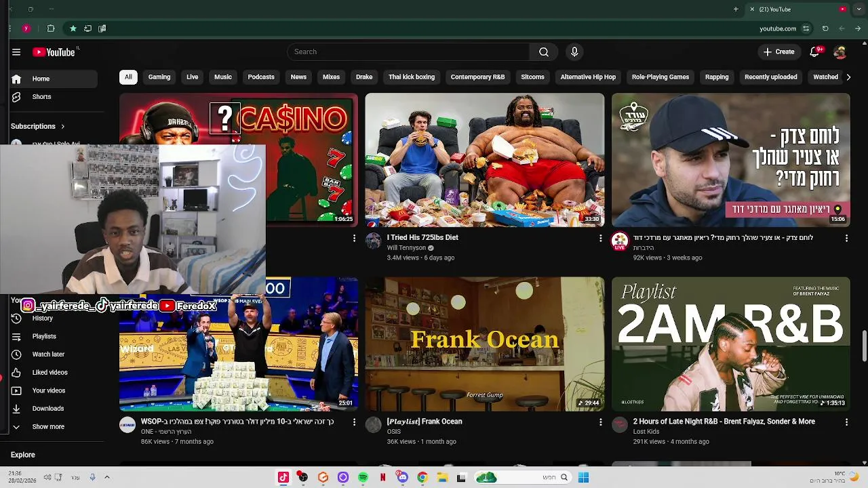Open Home in the sidebar
Viewport: 868px width, 488px height.
tap(53, 79)
